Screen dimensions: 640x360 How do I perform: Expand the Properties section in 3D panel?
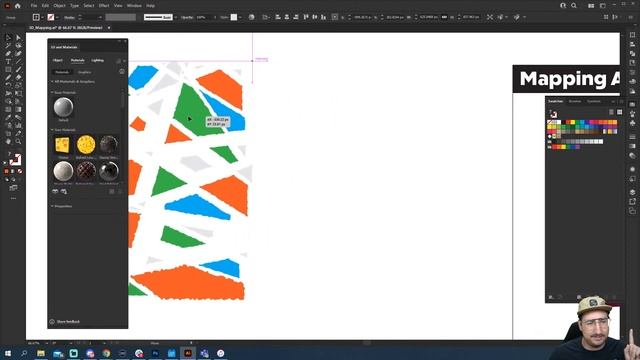[52, 206]
